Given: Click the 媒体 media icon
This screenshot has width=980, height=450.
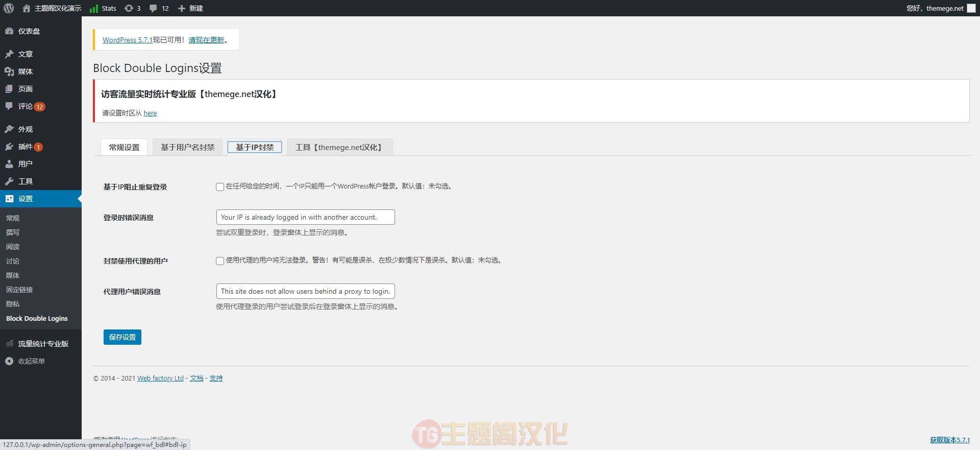Looking at the screenshot, I should 9,72.
